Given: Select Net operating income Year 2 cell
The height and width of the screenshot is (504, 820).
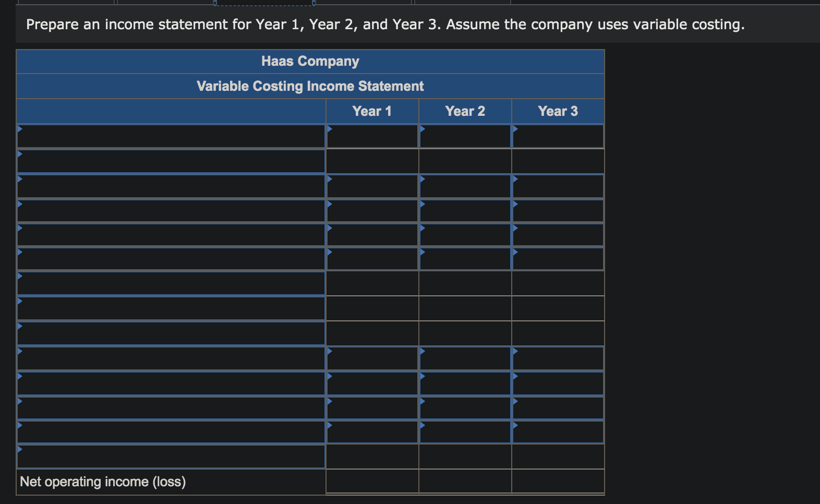Looking at the screenshot, I should 465,481.
